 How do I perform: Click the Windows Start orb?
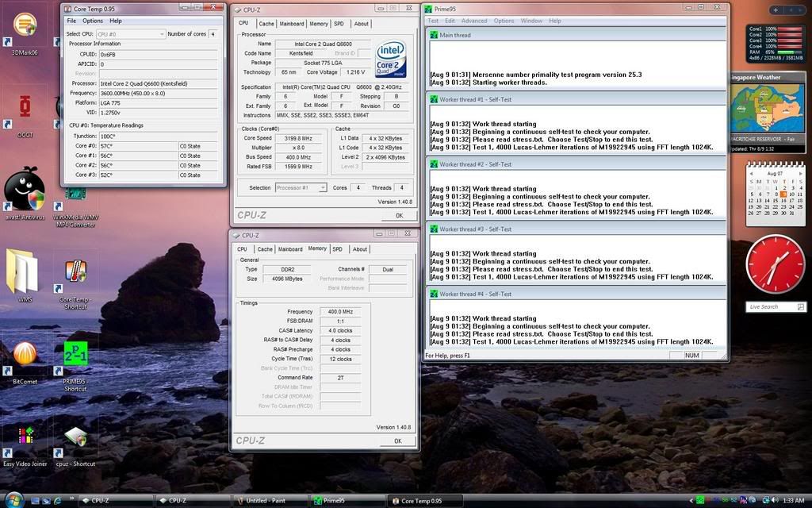click(x=14, y=500)
